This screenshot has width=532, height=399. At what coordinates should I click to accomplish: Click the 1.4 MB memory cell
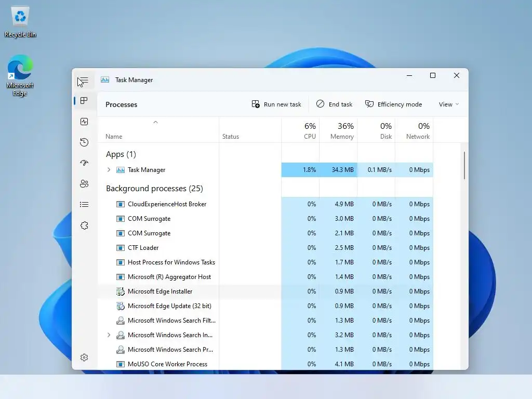338,277
